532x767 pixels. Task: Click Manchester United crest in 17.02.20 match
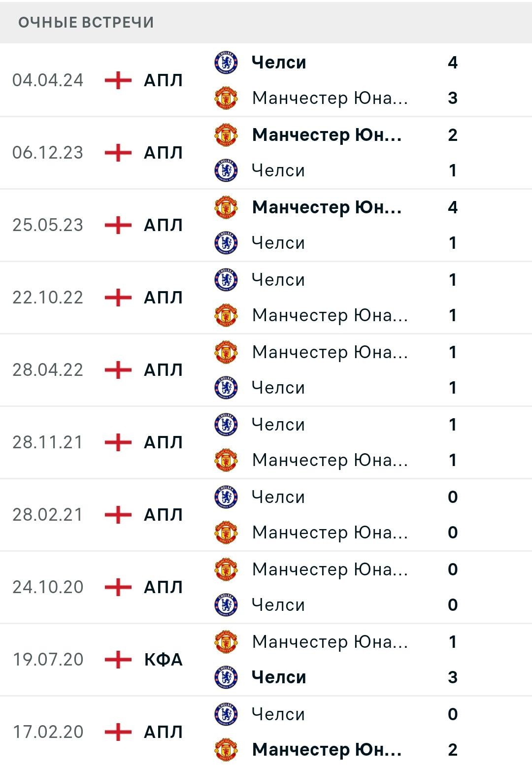pos(226,750)
